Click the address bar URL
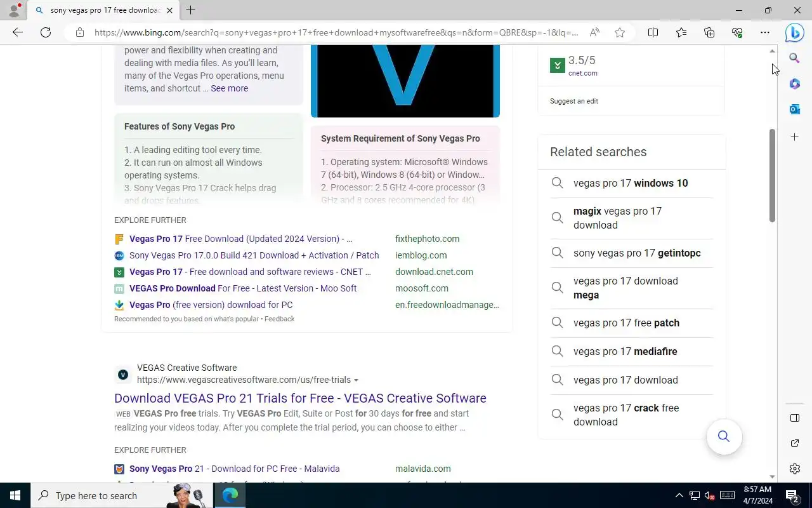The width and height of the screenshot is (812, 508). coord(336,32)
